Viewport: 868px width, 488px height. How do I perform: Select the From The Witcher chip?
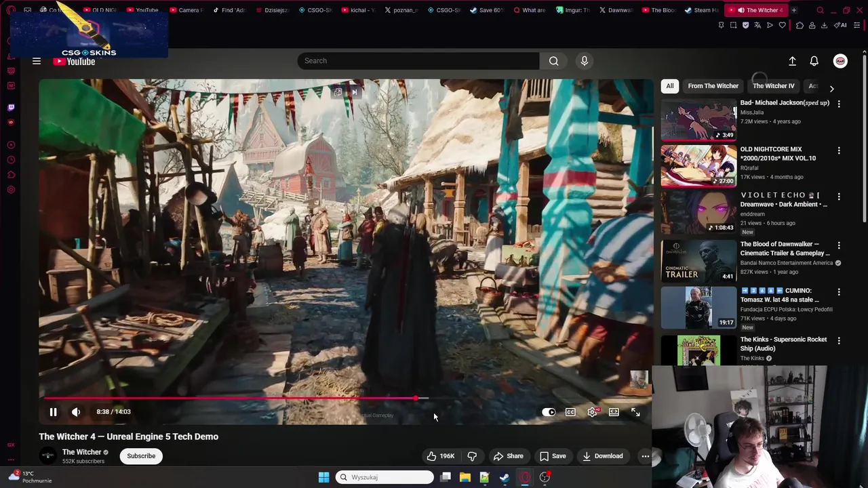click(713, 86)
